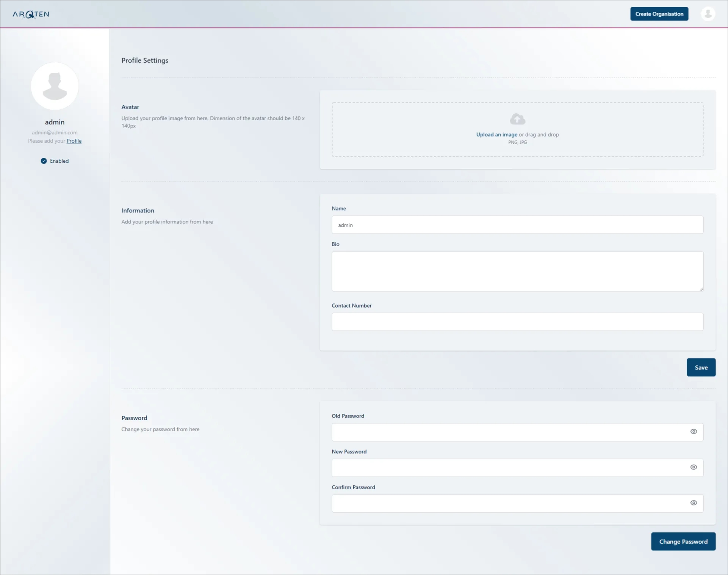Click the Create Organisation button
Screen dimensions: 728x575
click(659, 14)
